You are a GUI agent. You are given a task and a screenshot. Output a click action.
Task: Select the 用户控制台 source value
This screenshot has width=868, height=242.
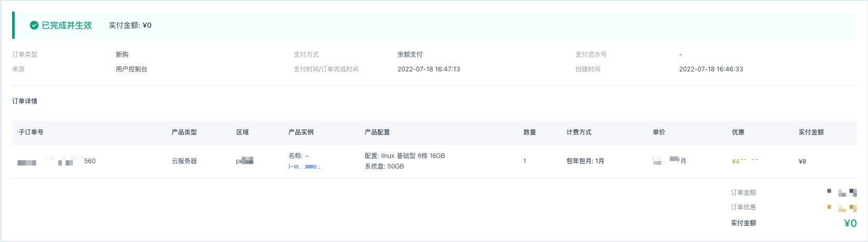(131, 69)
